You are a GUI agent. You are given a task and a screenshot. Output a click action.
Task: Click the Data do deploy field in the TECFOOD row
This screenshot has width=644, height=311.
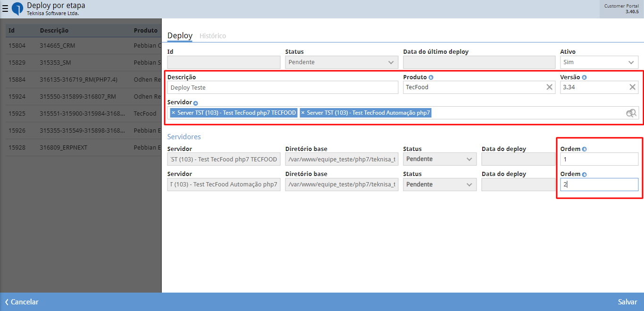519,159
